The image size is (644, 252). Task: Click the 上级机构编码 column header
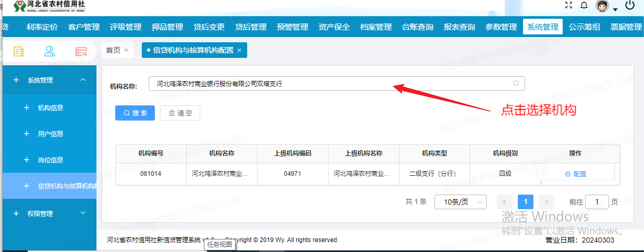pyautogui.click(x=293, y=153)
